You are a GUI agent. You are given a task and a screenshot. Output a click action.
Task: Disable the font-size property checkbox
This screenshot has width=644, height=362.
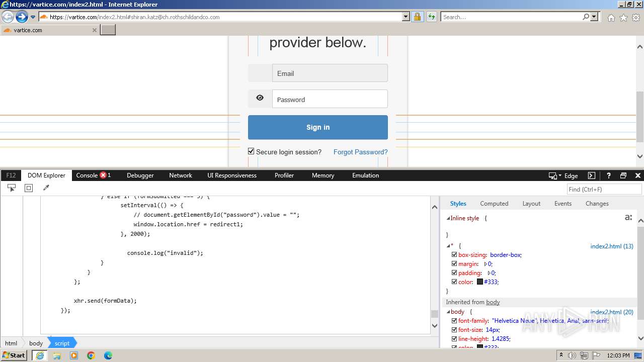tap(454, 330)
